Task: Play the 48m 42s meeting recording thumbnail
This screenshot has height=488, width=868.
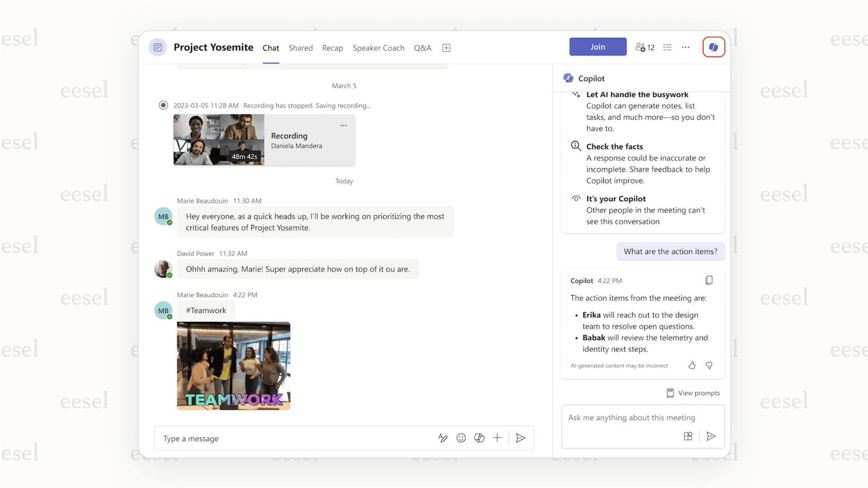Action: (218, 139)
